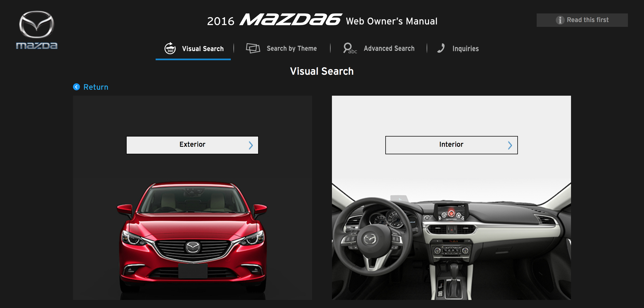
Task: Click the Inquiries phone icon
Action: 441,48
